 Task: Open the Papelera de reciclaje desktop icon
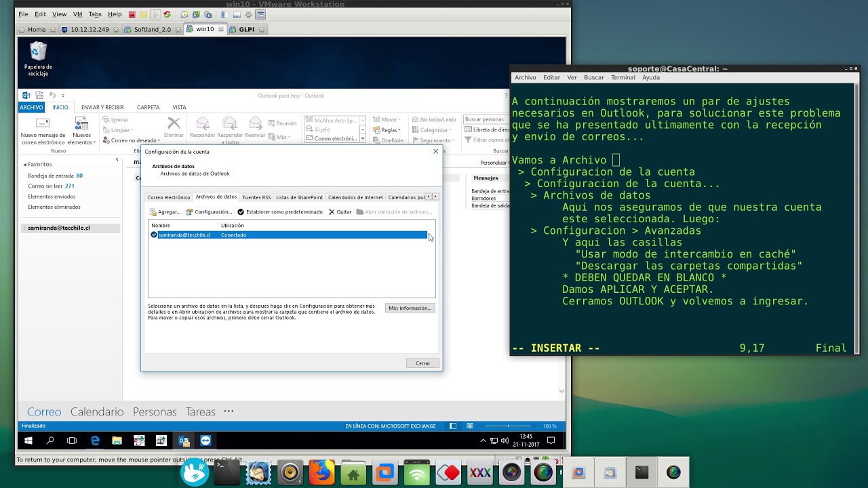click(x=38, y=60)
